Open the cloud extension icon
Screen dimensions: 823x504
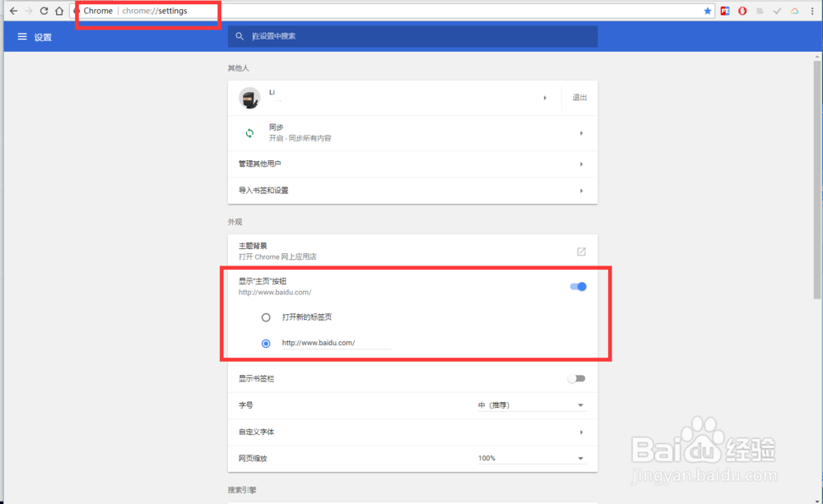795,11
